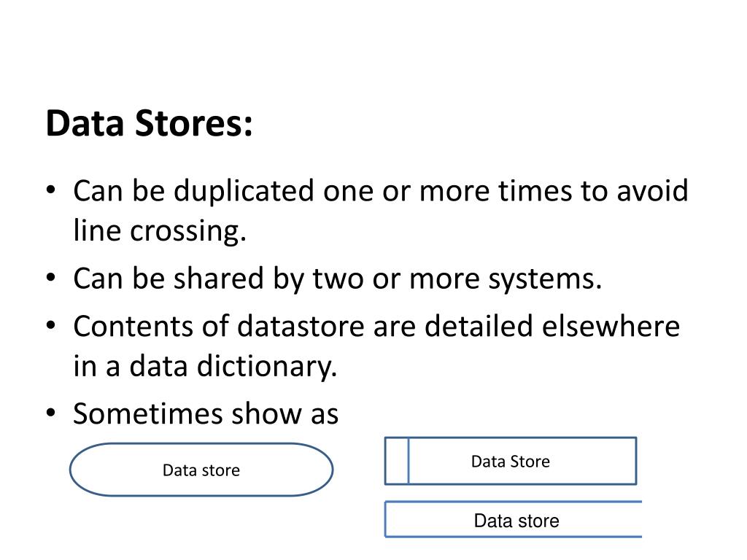The width and height of the screenshot is (747, 560).
Task: Click the bullet "Can be shared by two or more systems."
Action: (338, 279)
